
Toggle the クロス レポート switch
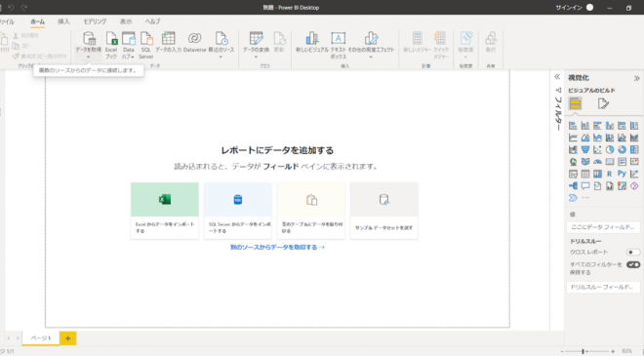[x=633, y=252]
